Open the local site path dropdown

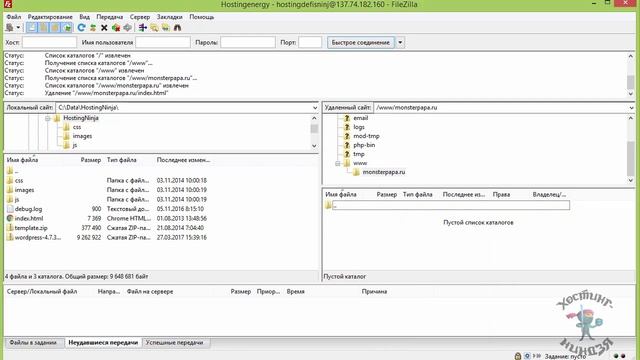315,108
